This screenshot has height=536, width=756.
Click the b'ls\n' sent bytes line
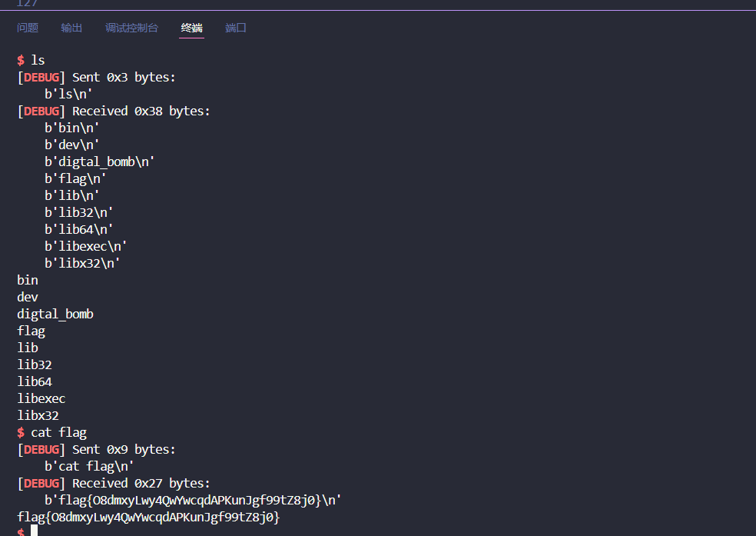point(68,94)
